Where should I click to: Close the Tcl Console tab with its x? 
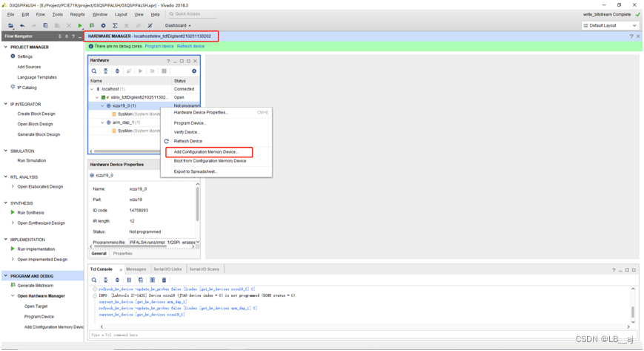pos(121,270)
